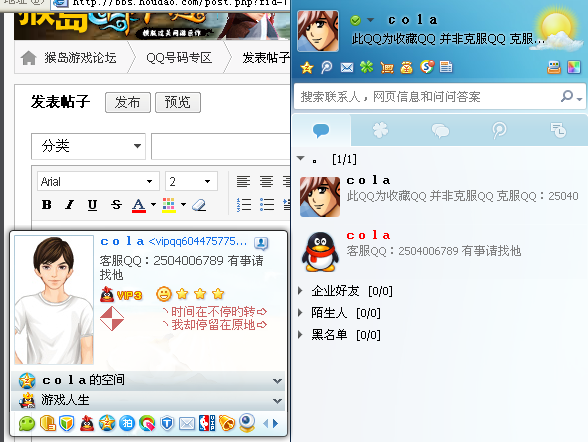Click the home icon in forum breadcrumb
The image size is (588, 442).
tap(28, 58)
